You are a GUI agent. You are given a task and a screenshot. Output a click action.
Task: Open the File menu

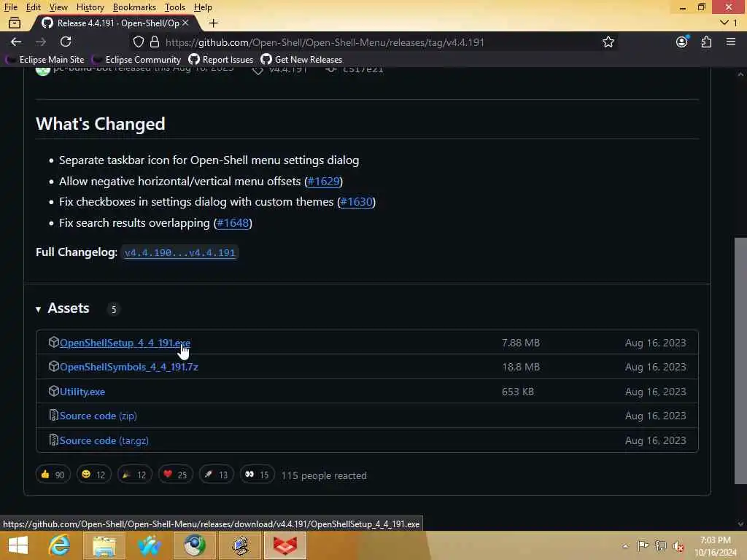coord(10,7)
